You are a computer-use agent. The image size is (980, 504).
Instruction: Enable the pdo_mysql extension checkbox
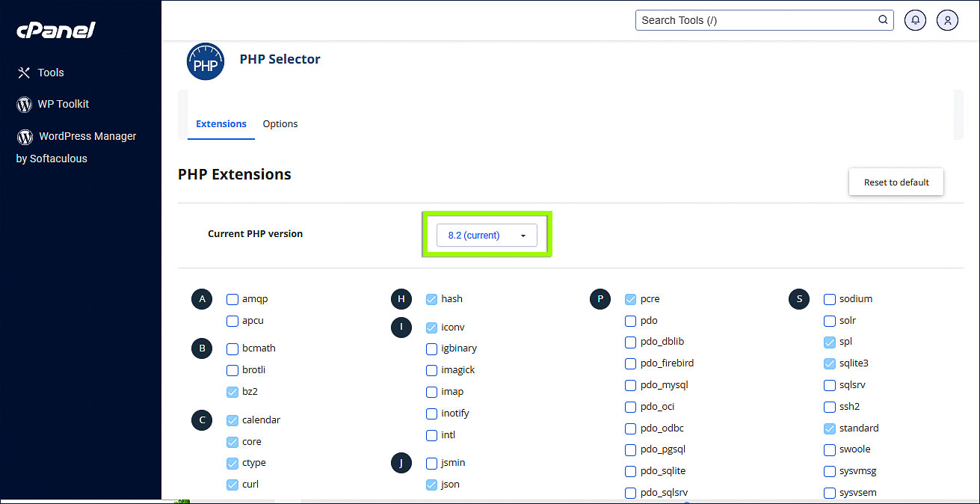coord(631,385)
